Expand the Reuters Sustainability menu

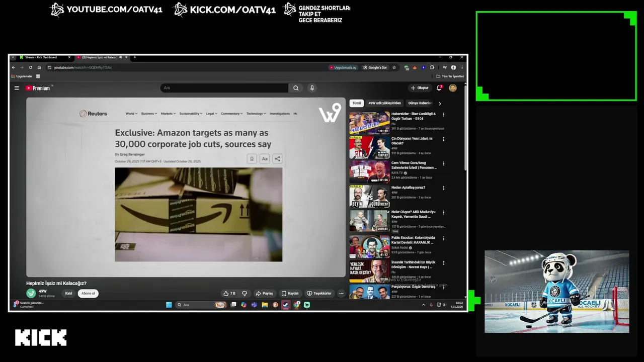pos(191,114)
